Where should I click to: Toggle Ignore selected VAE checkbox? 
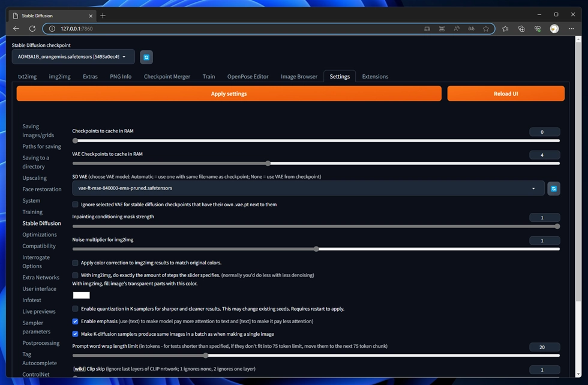click(76, 204)
